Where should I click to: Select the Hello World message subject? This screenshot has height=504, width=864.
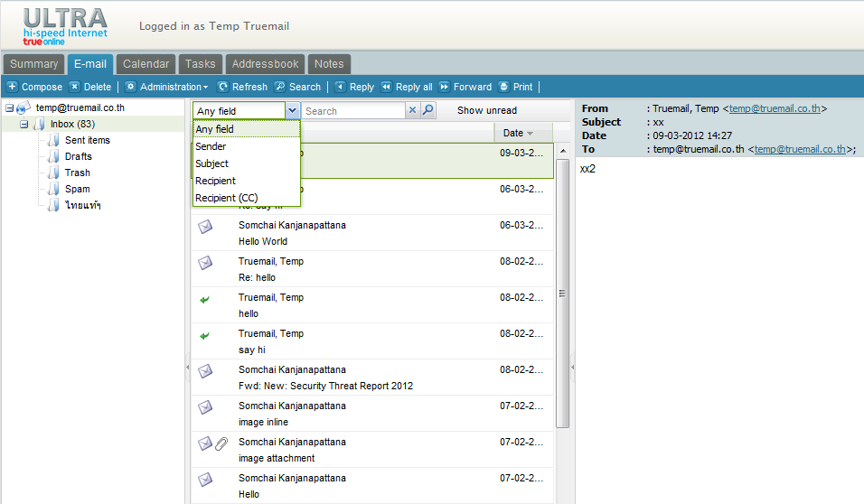click(263, 241)
